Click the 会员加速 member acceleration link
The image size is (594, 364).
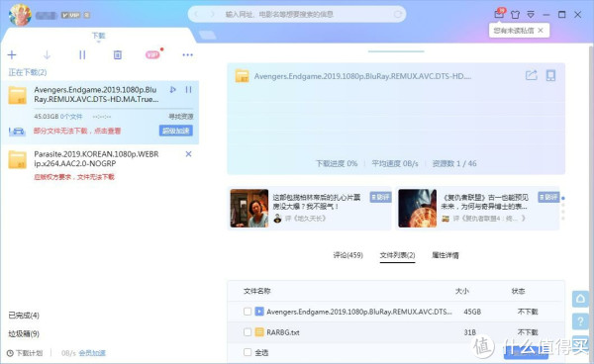92,353
